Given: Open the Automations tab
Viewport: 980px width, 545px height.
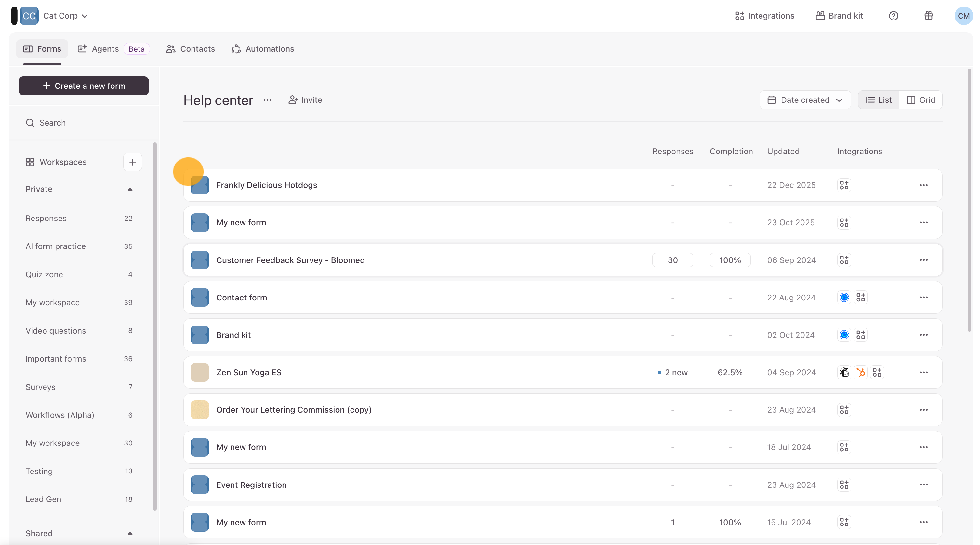Looking at the screenshot, I should [x=263, y=49].
